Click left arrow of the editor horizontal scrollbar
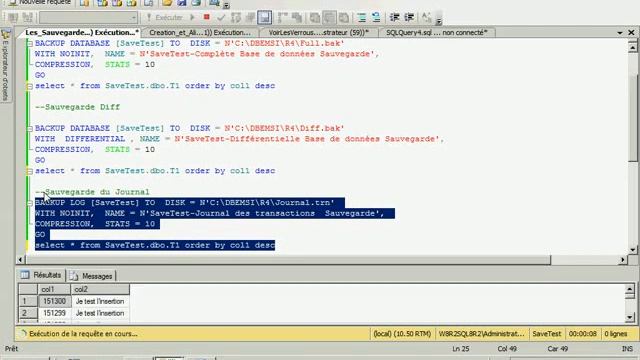640x360 pixels. point(20,260)
